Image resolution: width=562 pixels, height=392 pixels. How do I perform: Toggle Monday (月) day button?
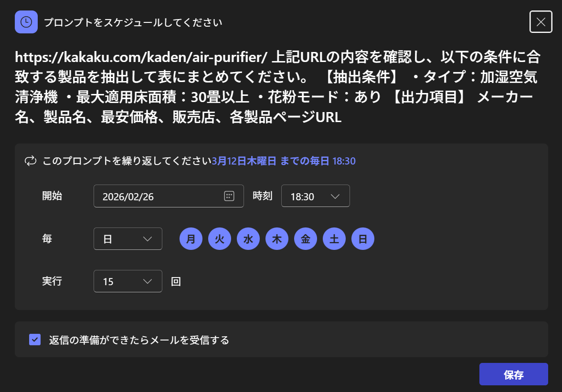(191, 239)
